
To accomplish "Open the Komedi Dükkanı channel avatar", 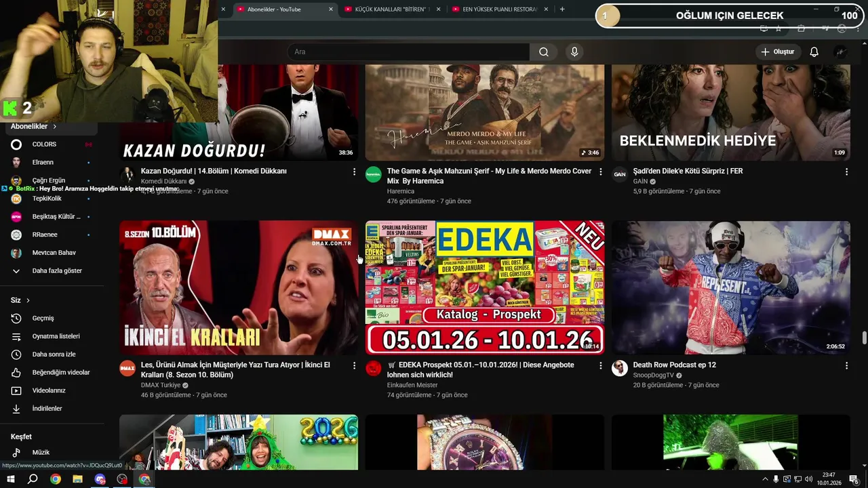I will (127, 174).
